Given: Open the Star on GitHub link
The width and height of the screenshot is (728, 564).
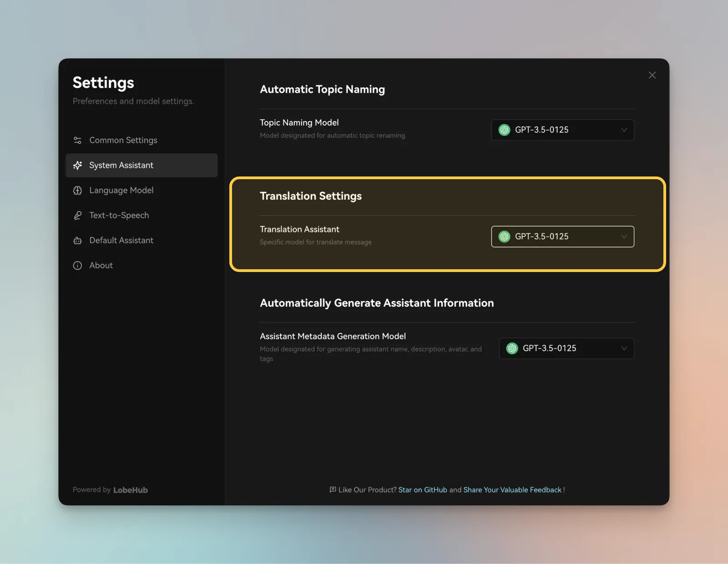Looking at the screenshot, I should 422,489.
